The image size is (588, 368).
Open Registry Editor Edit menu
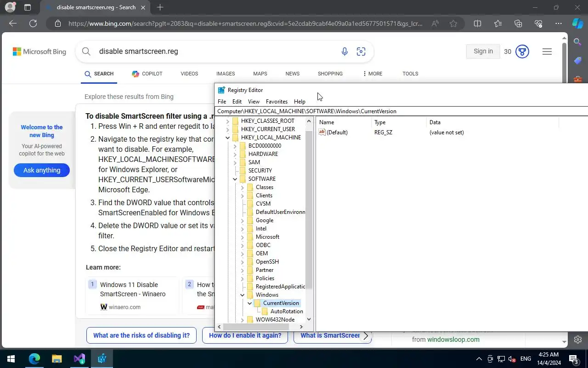(x=237, y=102)
